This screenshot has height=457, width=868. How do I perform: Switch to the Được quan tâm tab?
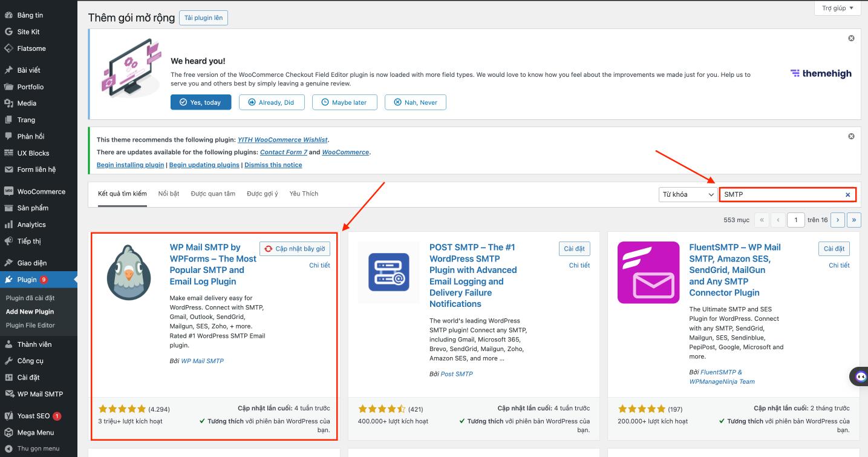[213, 194]
